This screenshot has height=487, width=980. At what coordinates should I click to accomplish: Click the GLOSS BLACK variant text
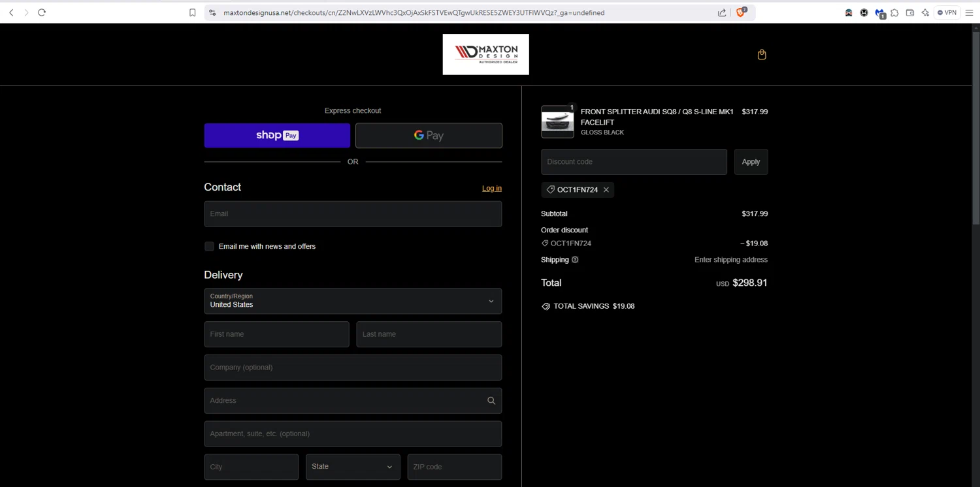point(602,133)
